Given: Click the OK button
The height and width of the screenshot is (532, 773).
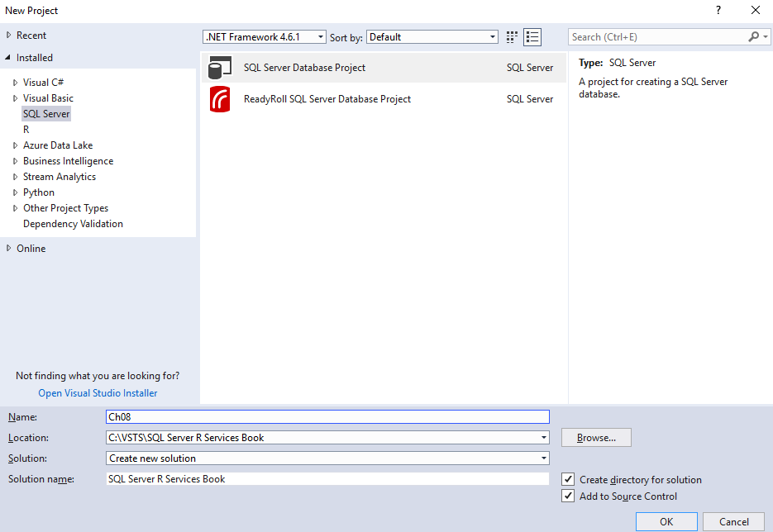Looking at the screenshot, I should 666,521.
